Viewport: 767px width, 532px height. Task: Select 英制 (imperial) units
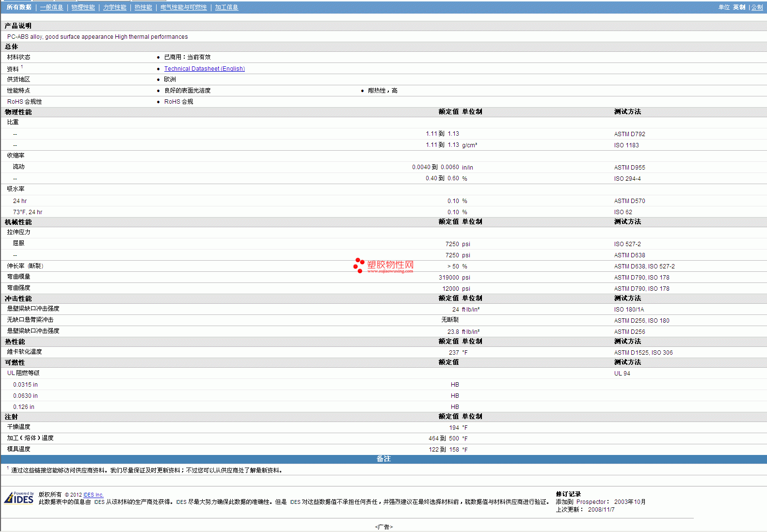click(739, 7)
